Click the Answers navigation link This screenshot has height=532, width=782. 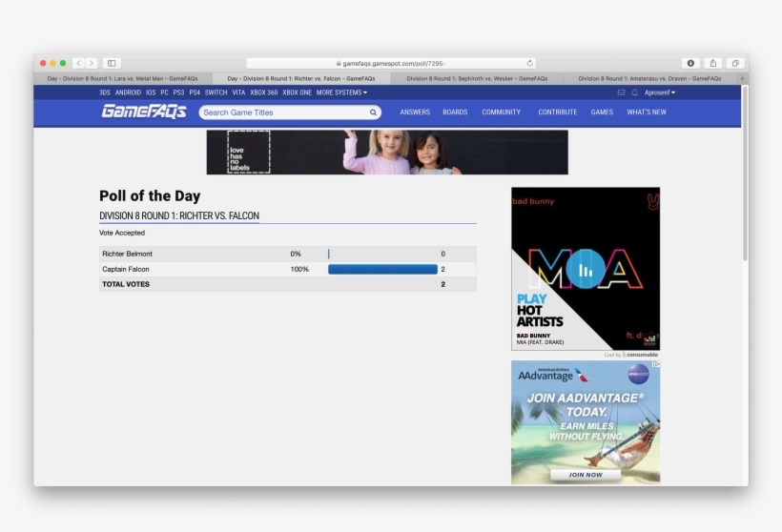pyautogui.click(x=415, y=113)
